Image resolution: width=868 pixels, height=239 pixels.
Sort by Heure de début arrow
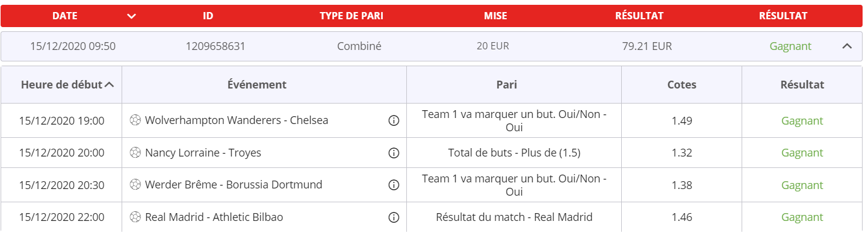pyautogui.click(x=110, y=85)
